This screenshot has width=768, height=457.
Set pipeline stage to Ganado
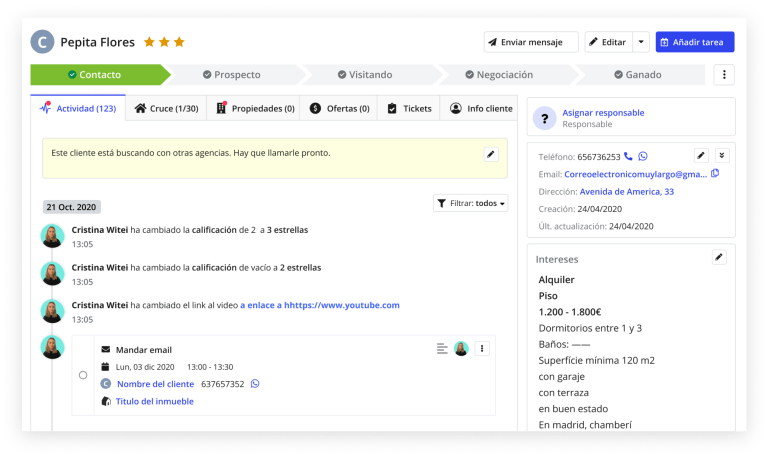click(x=637, y=75)
